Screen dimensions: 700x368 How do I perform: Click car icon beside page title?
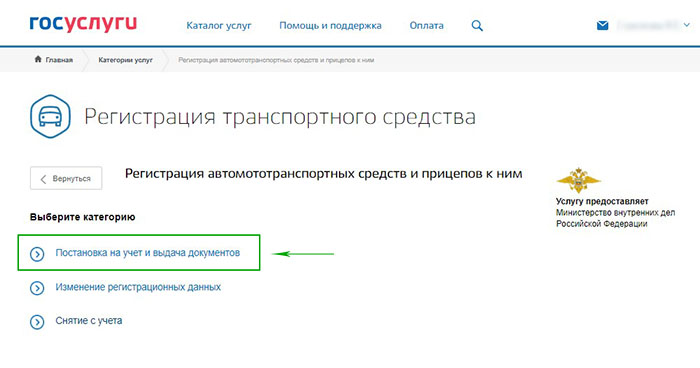[x=50, y=117]
